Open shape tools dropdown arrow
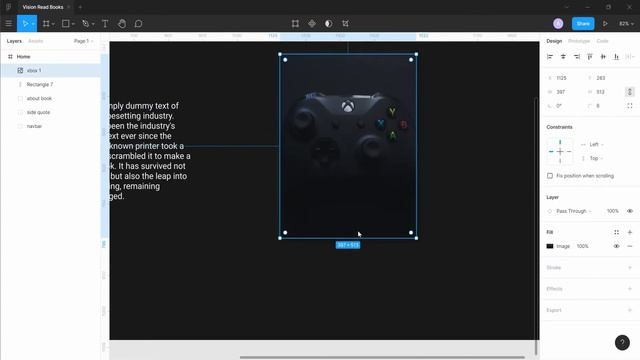This screenshot has width=640, height=360. point(73,24)
